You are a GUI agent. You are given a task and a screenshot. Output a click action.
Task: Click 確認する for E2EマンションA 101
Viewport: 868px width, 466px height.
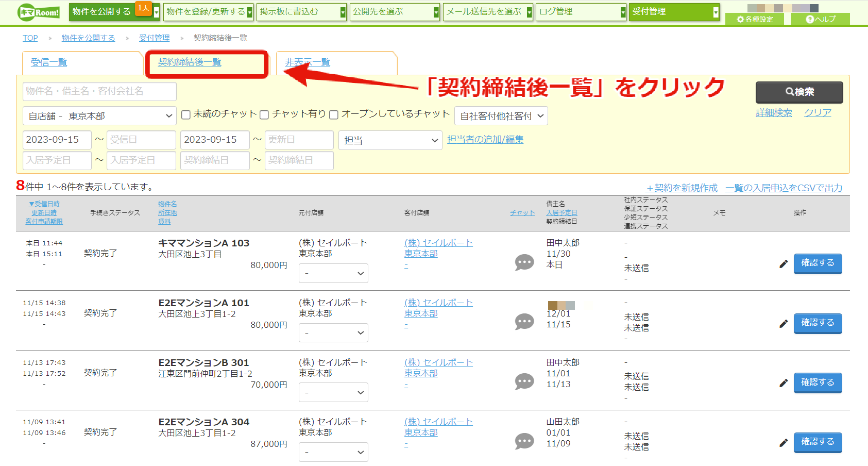[818, 323]
